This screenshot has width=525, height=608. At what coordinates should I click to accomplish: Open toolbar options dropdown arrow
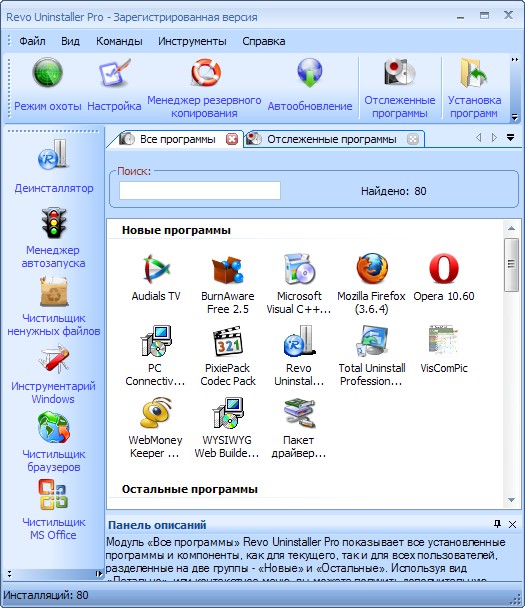[515, 117]
